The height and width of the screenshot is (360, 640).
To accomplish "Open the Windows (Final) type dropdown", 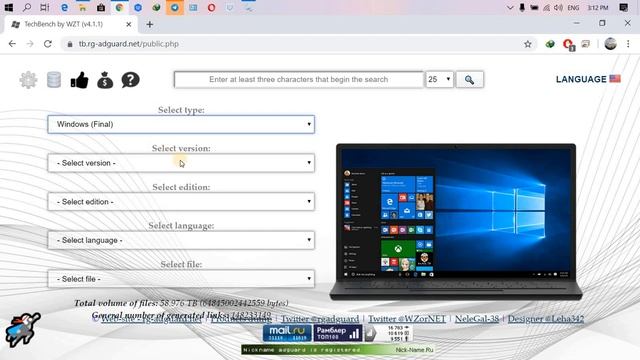I will tap(181, 124).
